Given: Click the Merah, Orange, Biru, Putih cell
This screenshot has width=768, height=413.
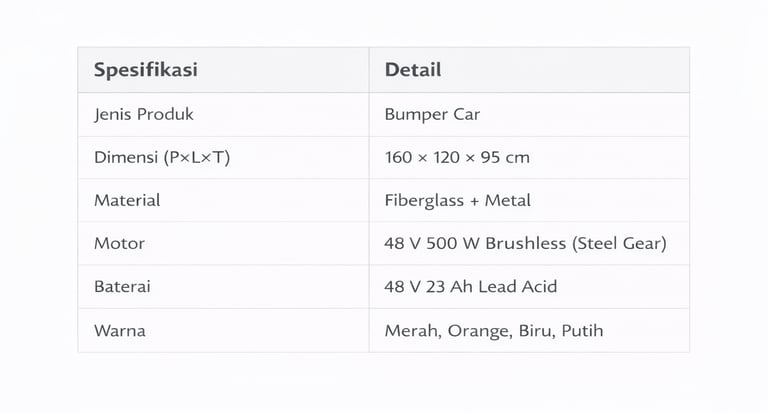Looking at the screenshot, I should point(493,330).
